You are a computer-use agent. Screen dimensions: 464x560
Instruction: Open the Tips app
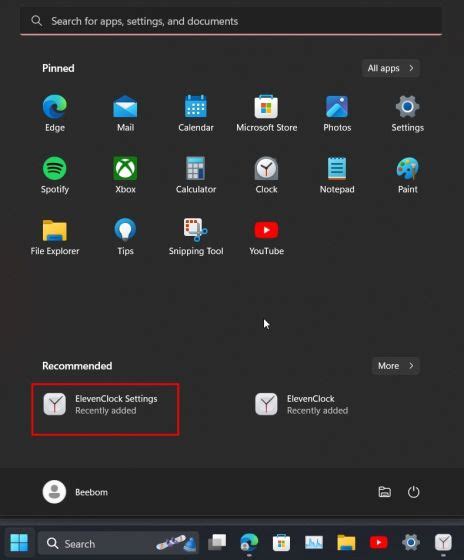(125, 236)
